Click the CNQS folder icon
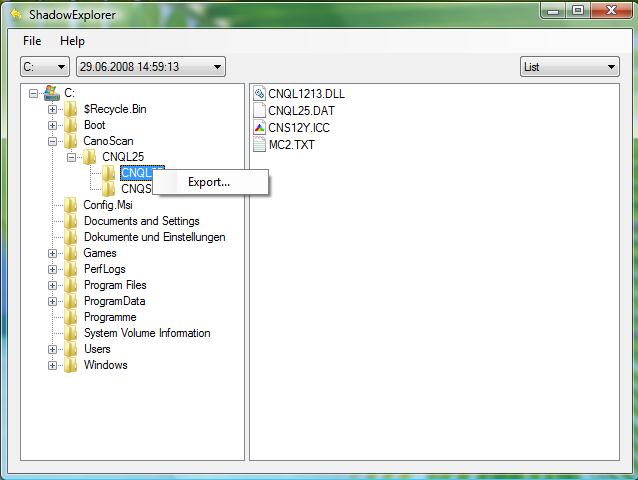The image size is (638, 480). pos(109,189)
